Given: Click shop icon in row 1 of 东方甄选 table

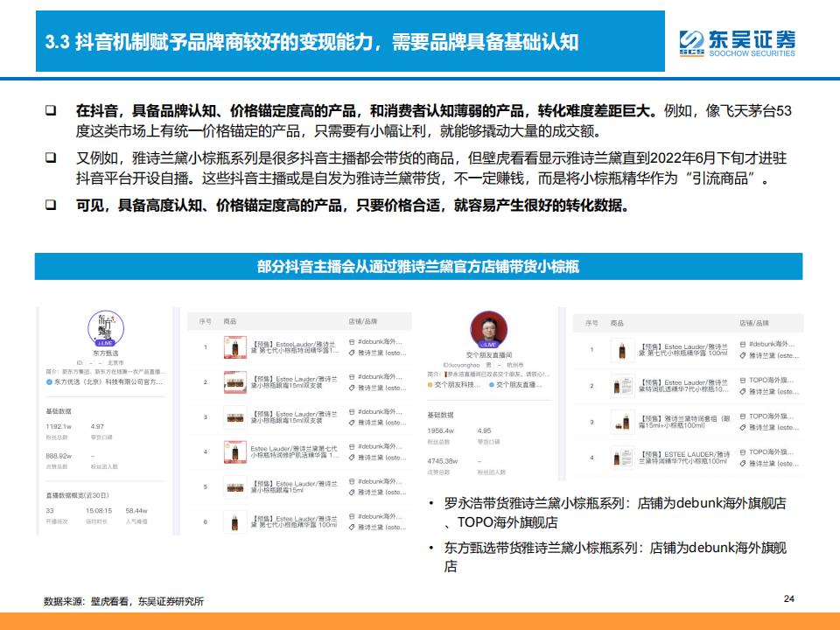Looking at the screenshot, I should tap(352, 342).
